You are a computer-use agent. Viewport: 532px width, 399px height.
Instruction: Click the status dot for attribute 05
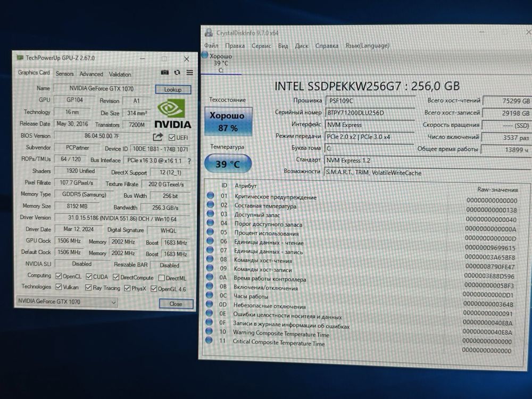click(x=210, y=232)
